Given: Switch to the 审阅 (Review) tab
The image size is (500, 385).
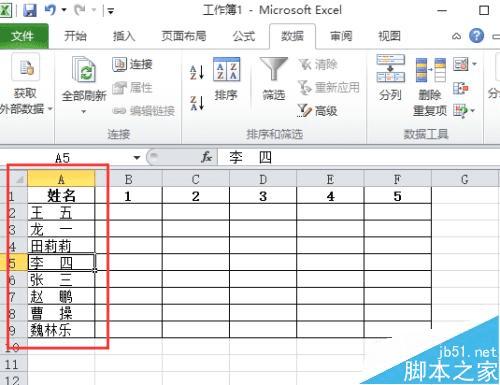Looking at the screenshot, I should click(x=341, y=36).
